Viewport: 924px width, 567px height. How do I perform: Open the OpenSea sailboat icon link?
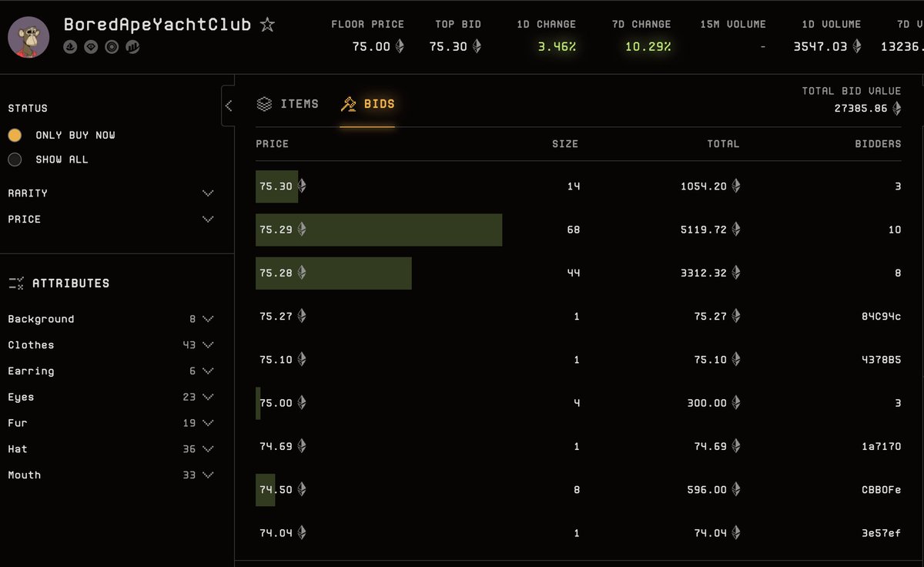coord(70,48)
